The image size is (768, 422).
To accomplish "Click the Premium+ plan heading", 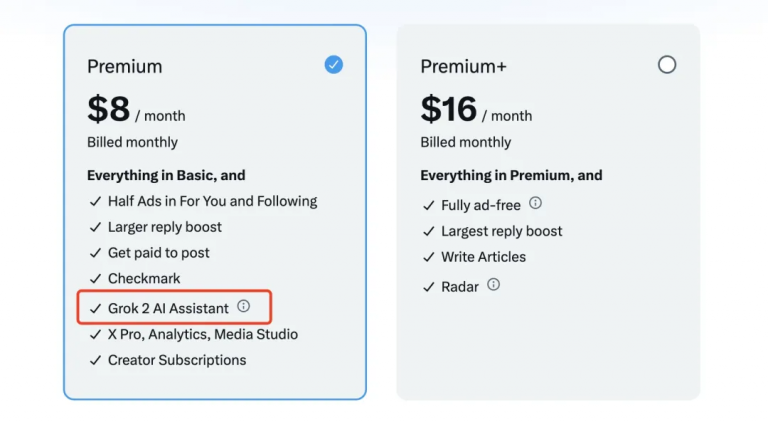I will click(463, 67).
